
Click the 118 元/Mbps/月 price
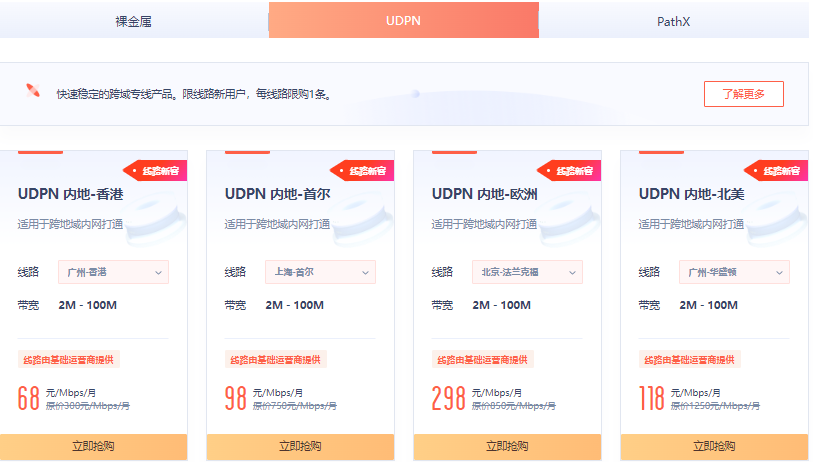click(x=679, y=398)
